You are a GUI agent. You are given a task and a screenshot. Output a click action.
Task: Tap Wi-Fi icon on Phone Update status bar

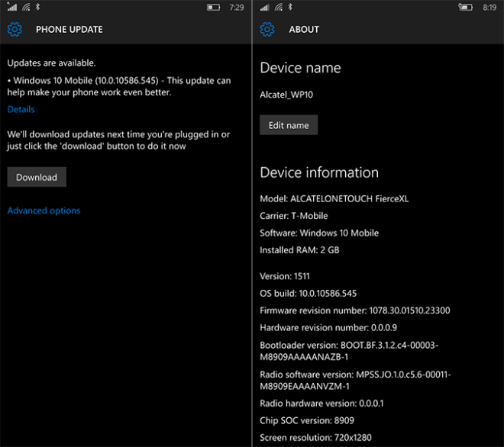point(26,7)
